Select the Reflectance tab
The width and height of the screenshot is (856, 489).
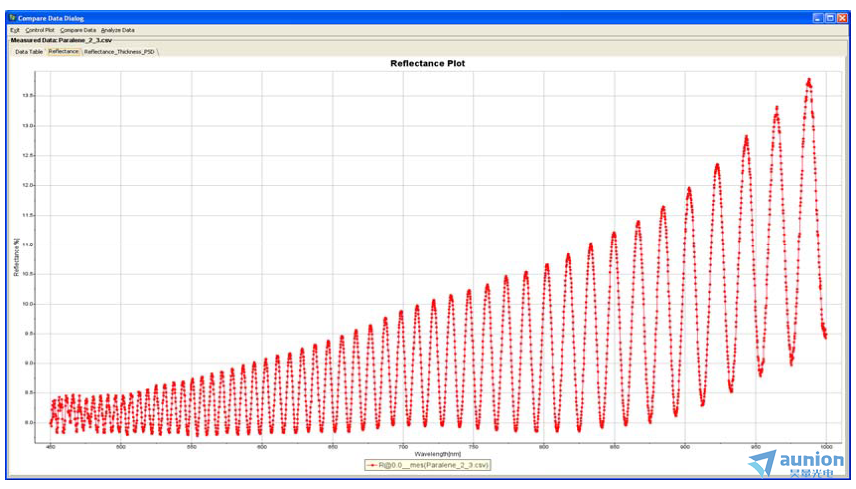click(63, 51)
